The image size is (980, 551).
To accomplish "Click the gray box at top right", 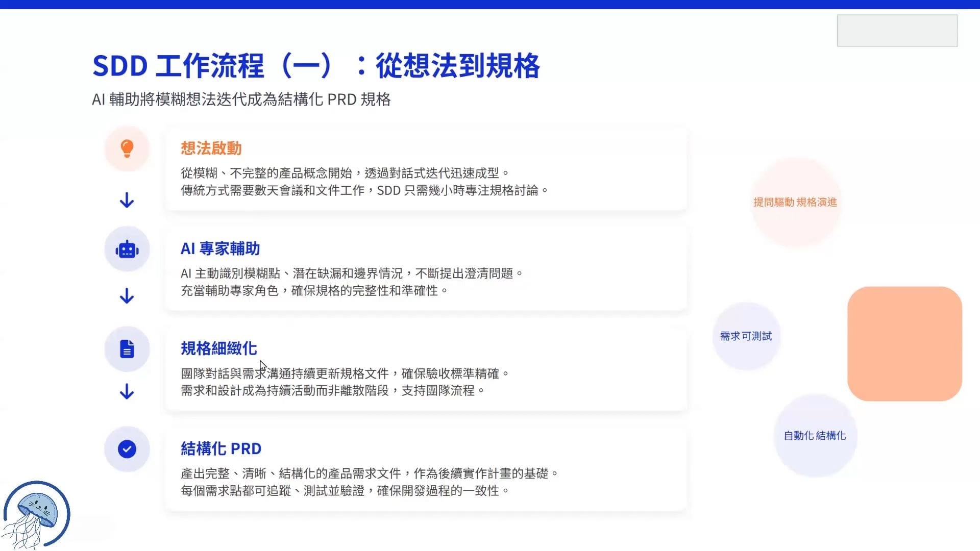I will click(897, 31).
